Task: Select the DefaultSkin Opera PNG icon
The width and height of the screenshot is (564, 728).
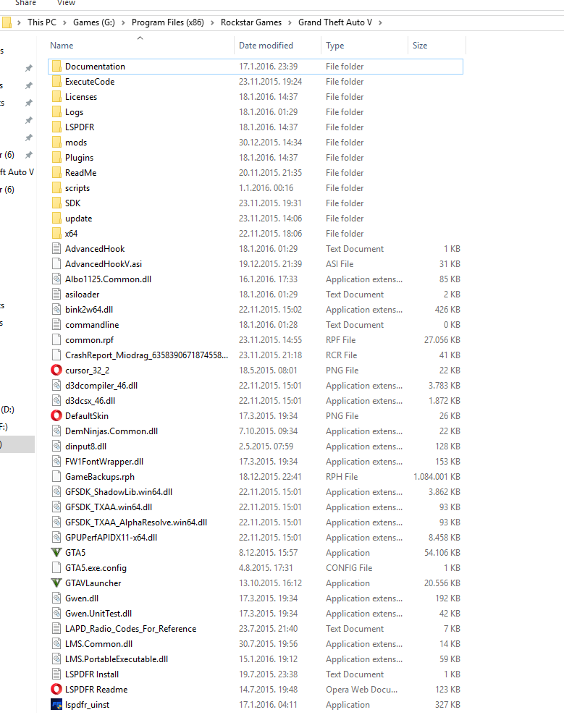Action: [56, 416]
